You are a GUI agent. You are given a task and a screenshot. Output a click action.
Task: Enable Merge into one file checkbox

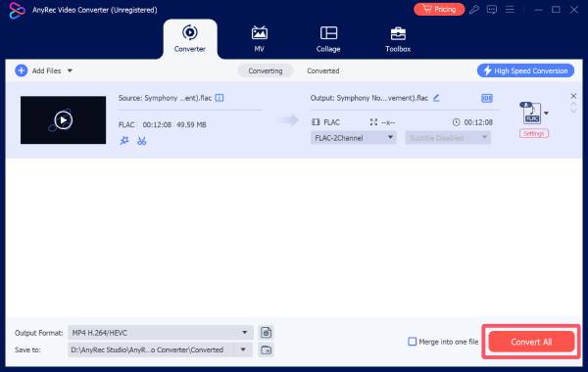pos(413,342)
